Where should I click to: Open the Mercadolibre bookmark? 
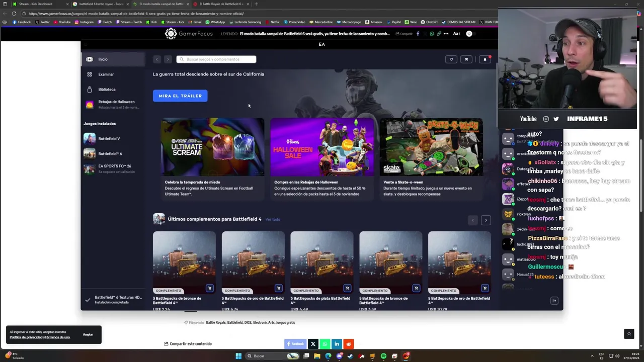point(321,22)
